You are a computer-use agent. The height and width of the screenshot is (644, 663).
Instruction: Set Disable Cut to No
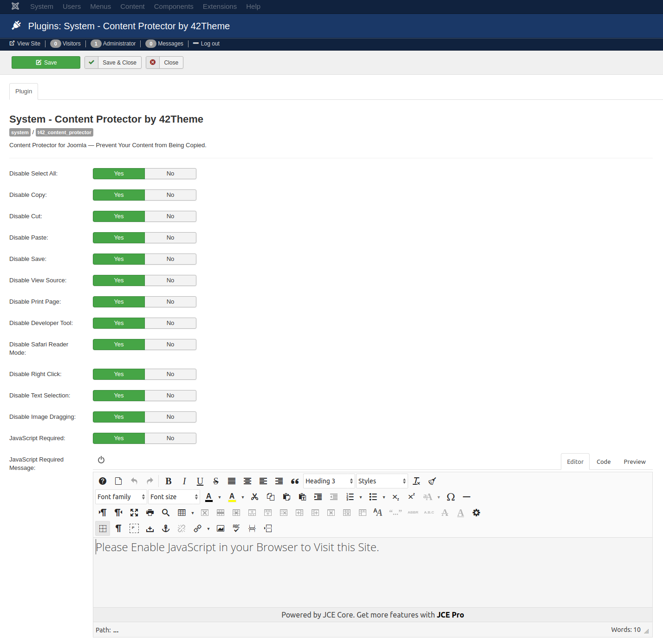[170, 216]
